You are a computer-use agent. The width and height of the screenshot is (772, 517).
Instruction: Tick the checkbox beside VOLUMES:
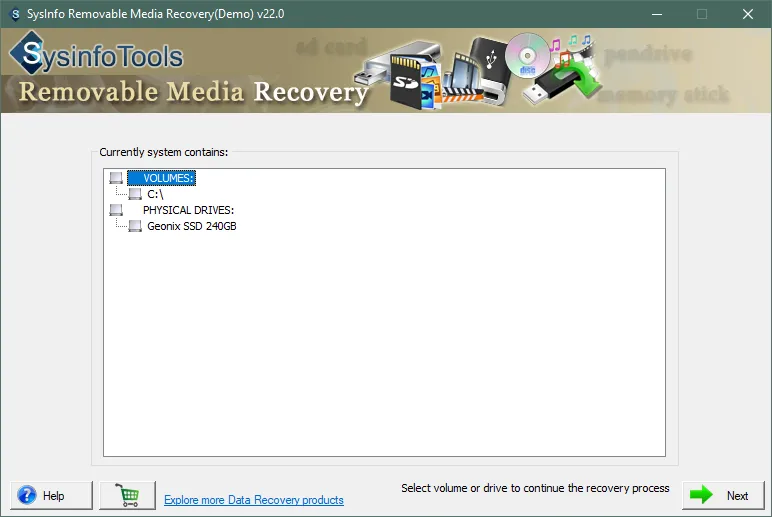click(116, 178)
